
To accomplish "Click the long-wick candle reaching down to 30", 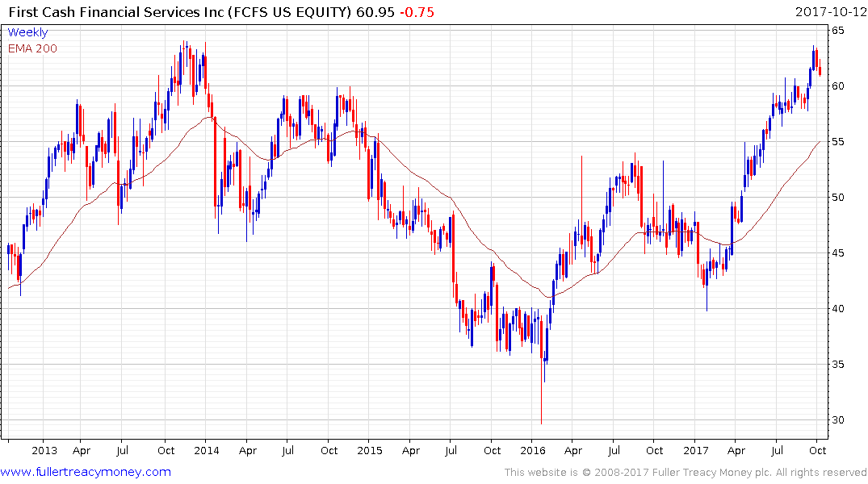I will (x=542, y=370).
